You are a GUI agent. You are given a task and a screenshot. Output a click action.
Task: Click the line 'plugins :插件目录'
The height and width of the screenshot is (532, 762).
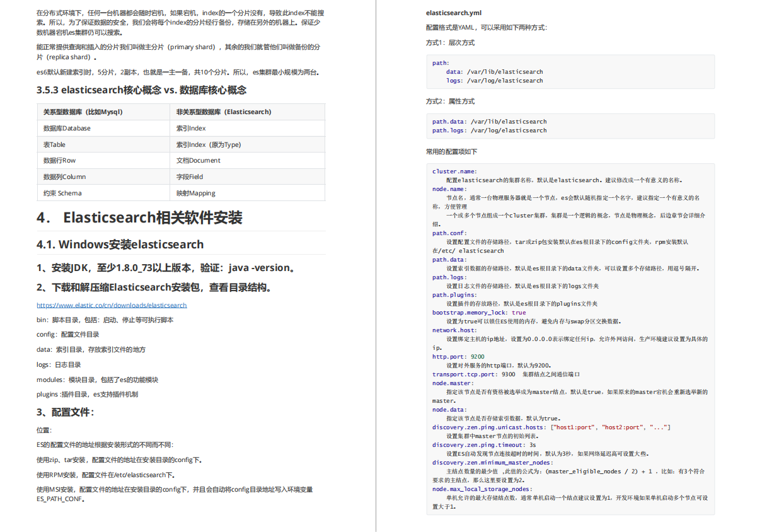87,394
